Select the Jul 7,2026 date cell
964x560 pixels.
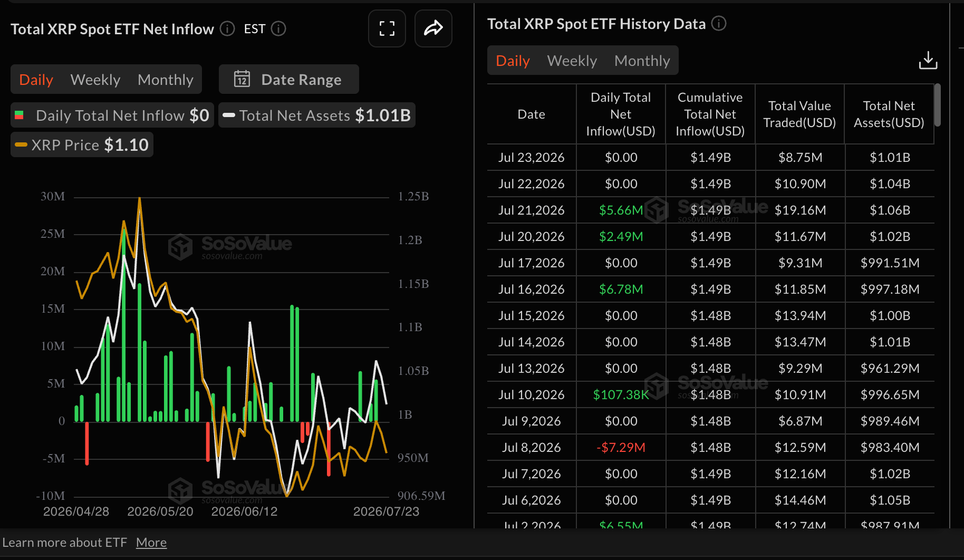[x=532, y=474]
